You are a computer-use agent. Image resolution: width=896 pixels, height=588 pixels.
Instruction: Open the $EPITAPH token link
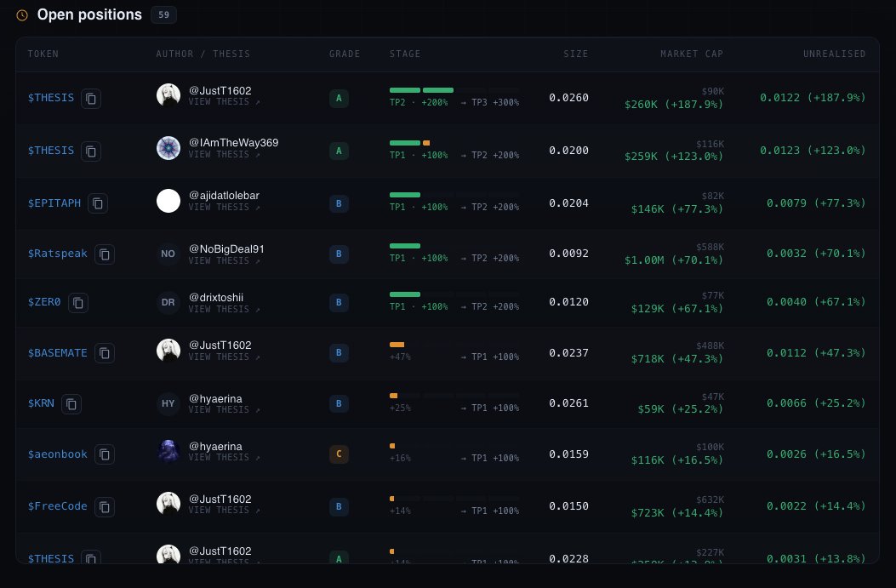54,203
